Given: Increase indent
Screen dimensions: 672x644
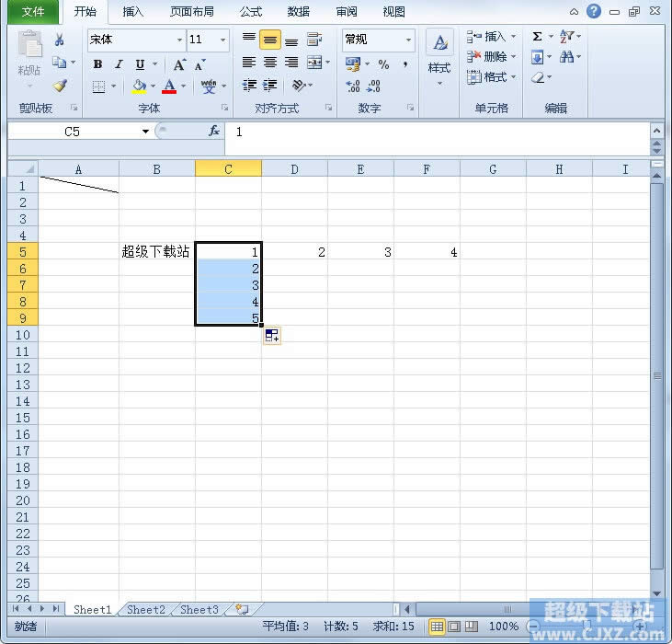Looking at the screenshot, I should (270, 86).
